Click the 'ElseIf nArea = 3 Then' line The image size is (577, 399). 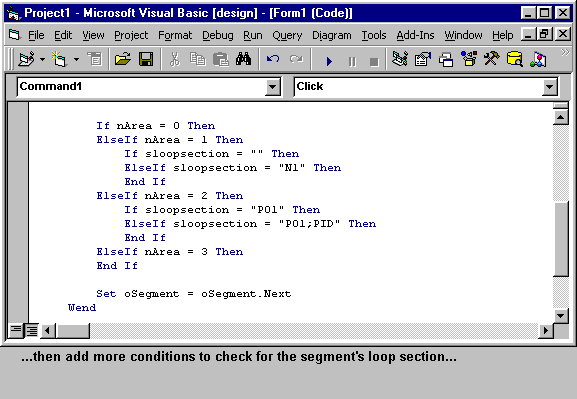(x=170, y=252)
